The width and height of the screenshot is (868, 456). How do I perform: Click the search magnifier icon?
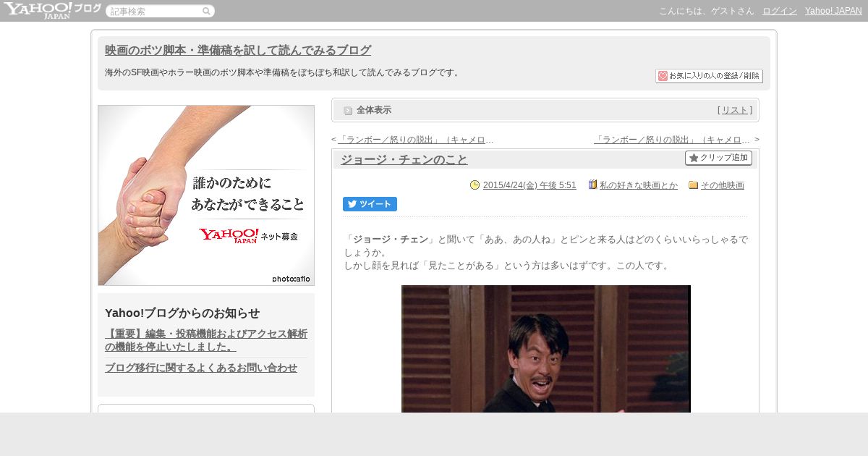coord(206,11)
